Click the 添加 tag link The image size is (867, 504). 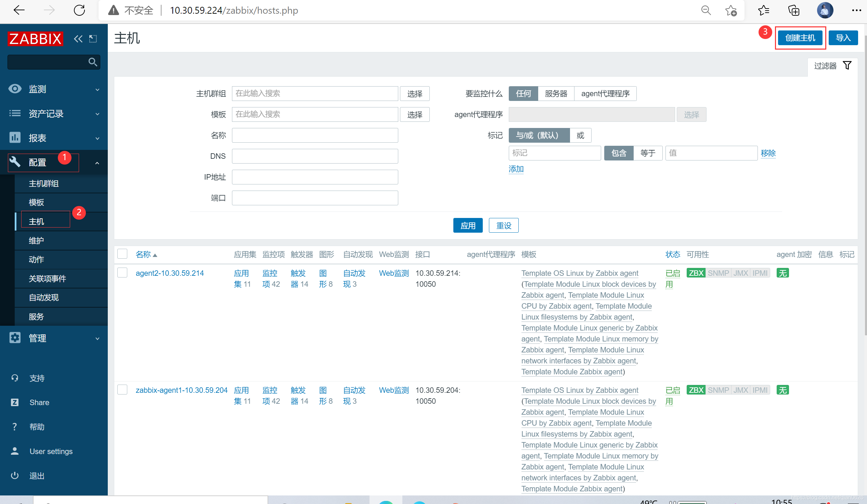pyautogui.click(x=516, y=169)
